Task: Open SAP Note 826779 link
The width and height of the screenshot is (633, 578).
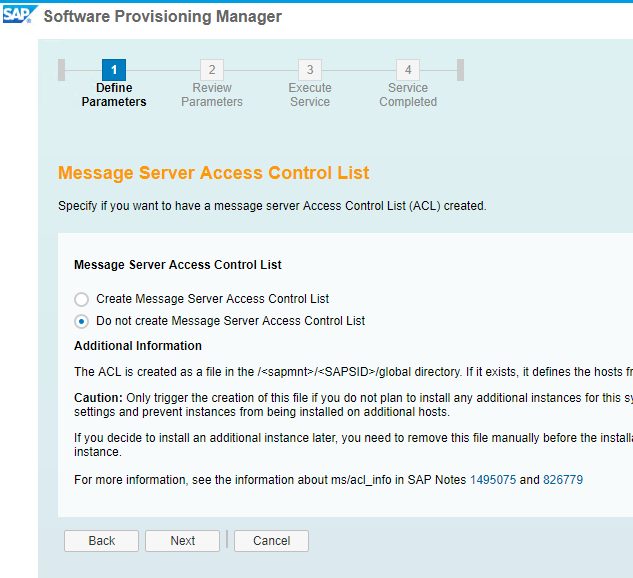Action: (x=563, y=480)
